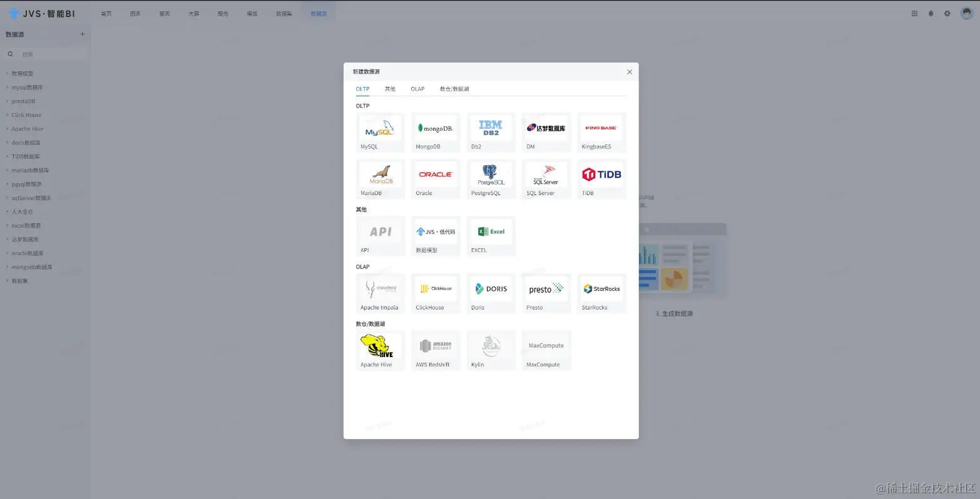The image size is (980, 499).
Task: Select oracle数据库 in the sidebar tree
Action: pyautogui.click(x=28, y=253)
